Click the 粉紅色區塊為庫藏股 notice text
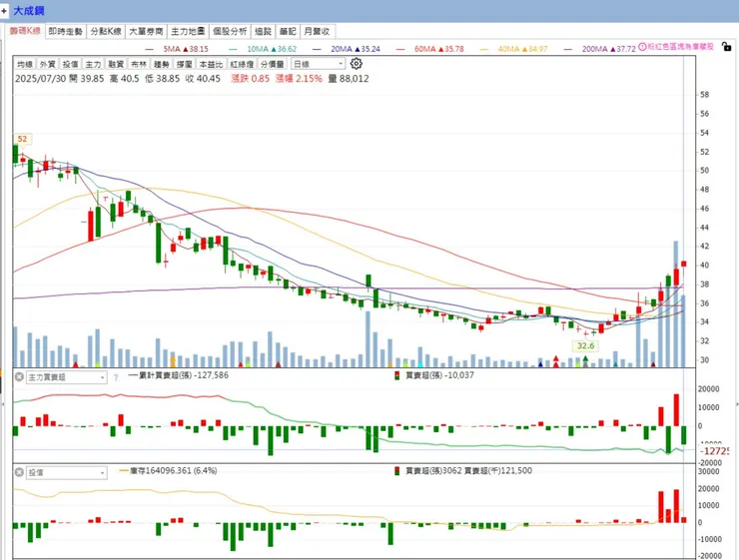 680,47
